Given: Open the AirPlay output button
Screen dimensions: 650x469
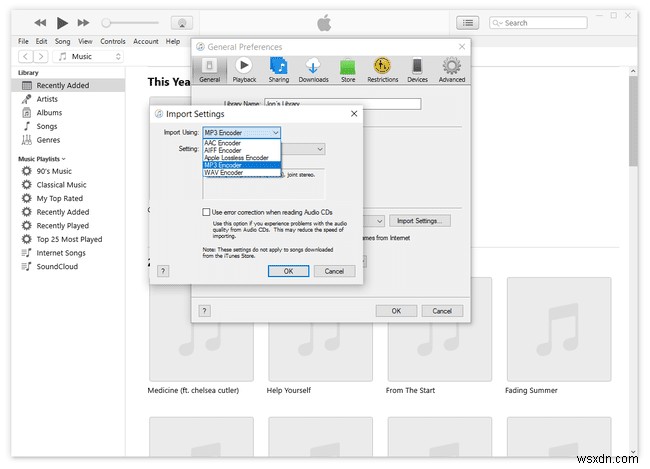Looking at the screenshot, I should pyautogui.click(x=182, y=23).
